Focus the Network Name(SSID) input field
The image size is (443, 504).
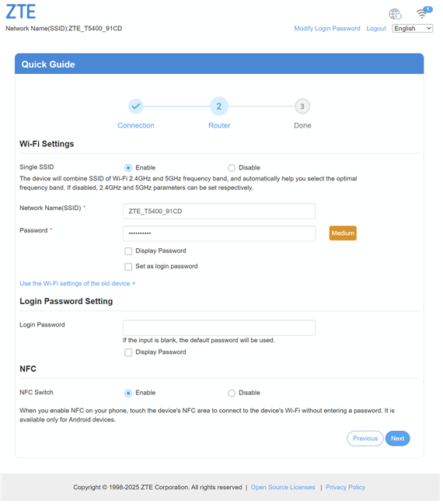pos(219,212)
